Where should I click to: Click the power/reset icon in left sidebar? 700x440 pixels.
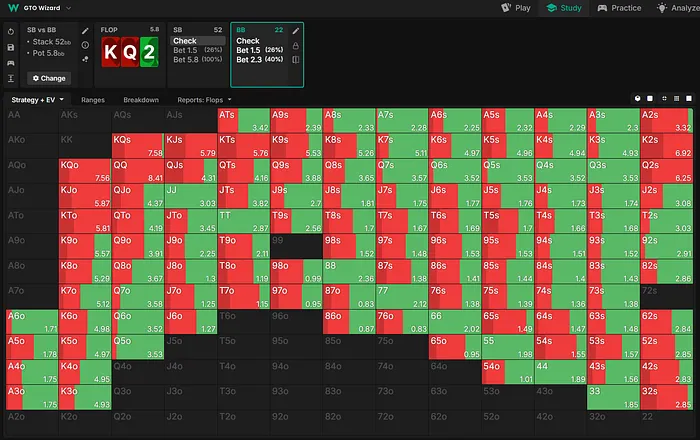pos(10,31)
